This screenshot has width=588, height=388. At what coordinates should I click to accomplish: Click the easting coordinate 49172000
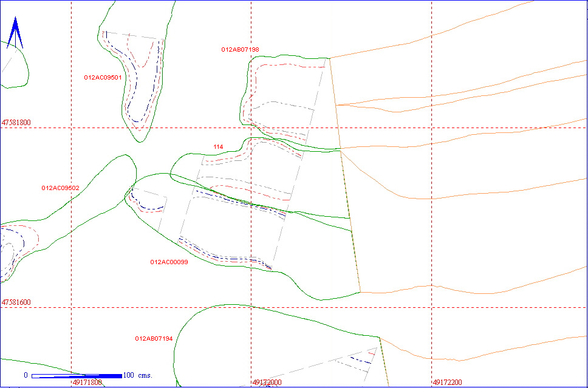(x=267, y=383)
